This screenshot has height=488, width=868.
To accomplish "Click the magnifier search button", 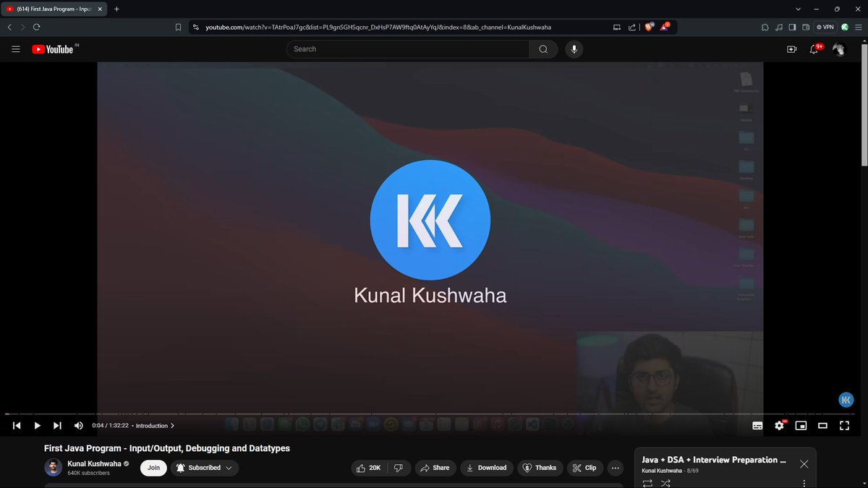I will (543, 49).
